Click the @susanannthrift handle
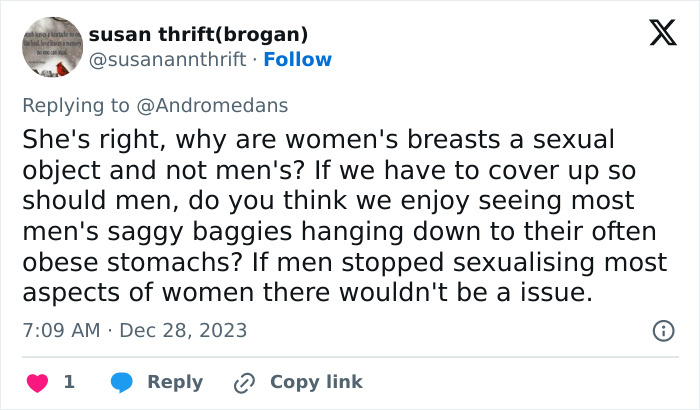The width and height of the screenshot is (700, 410). [167, 60]
